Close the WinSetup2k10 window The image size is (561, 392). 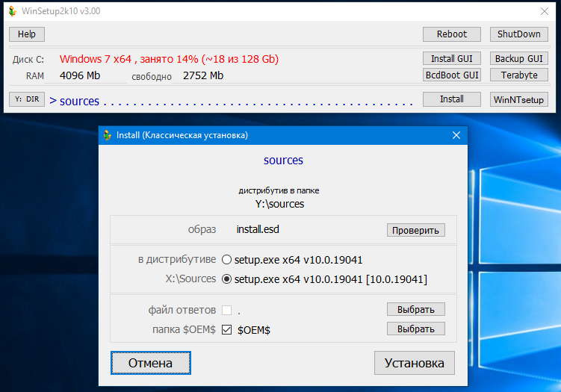point(545,11)
